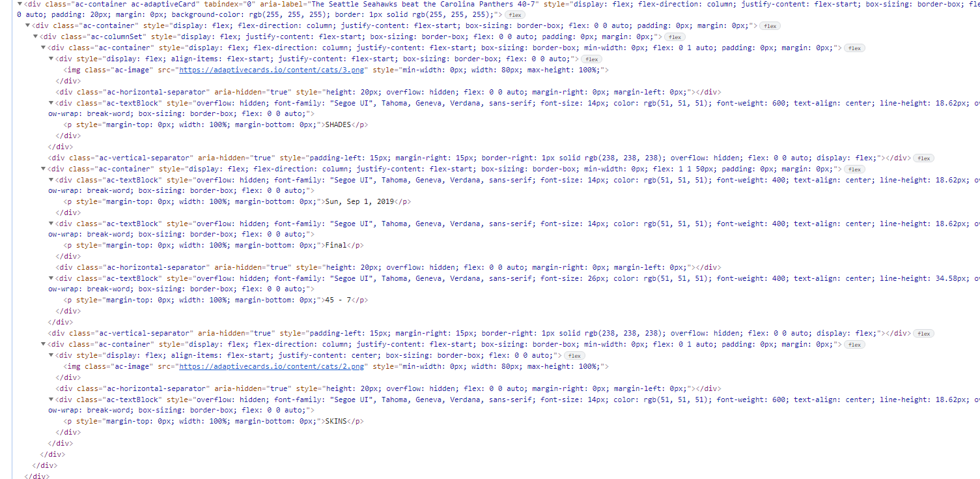Select the SKINS paragraph text

coord(336,421)
